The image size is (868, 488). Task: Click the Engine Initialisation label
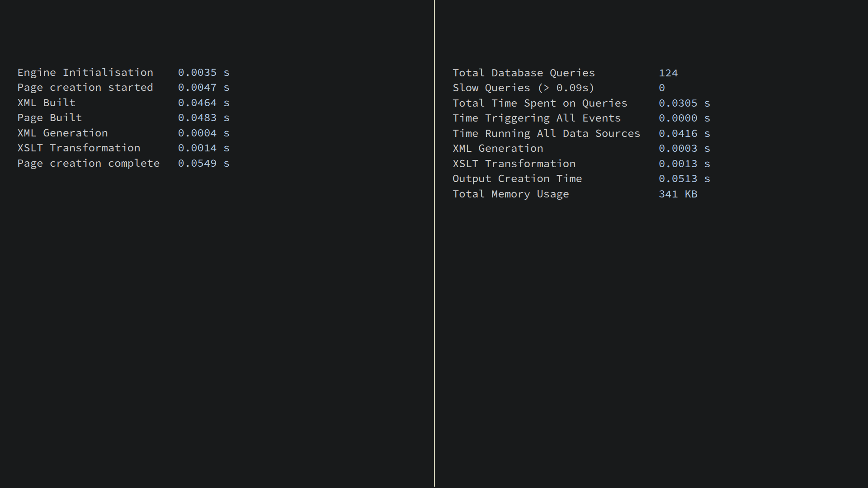pyautogui.click(x=85, y=72)
